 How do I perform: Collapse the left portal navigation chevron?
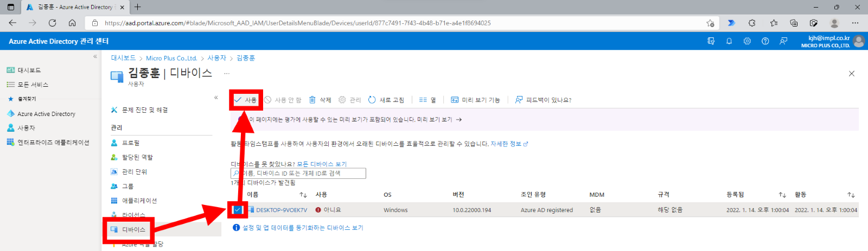coord(95,56)
